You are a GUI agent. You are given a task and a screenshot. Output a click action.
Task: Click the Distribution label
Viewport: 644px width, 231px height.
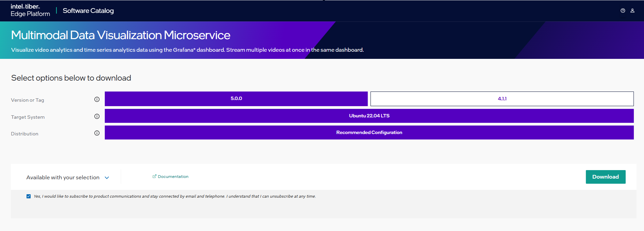[24, 134]
